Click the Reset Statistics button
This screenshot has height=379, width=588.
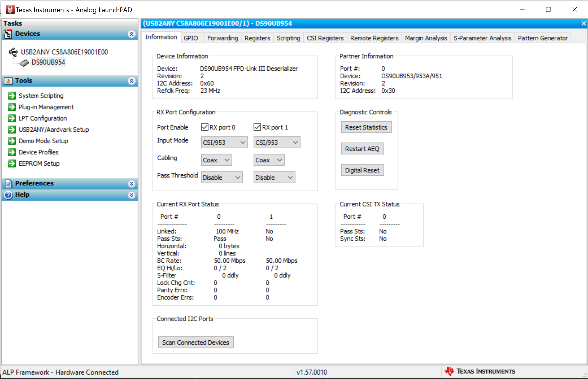[x=366, y=127]
